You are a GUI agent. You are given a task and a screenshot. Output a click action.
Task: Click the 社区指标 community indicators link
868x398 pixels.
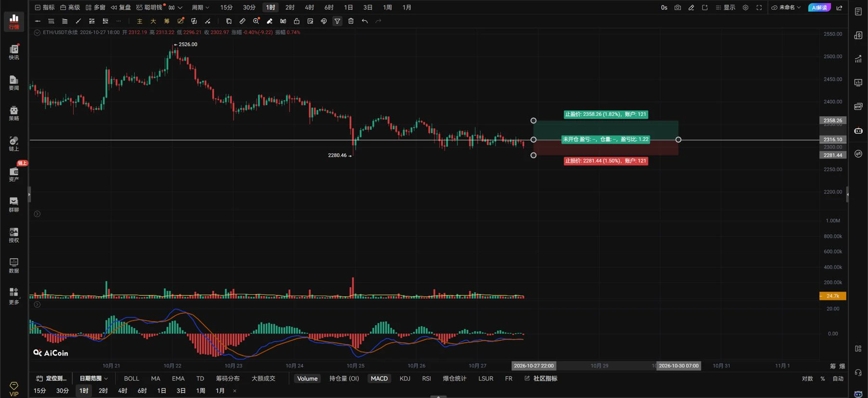tap(541, 379)
